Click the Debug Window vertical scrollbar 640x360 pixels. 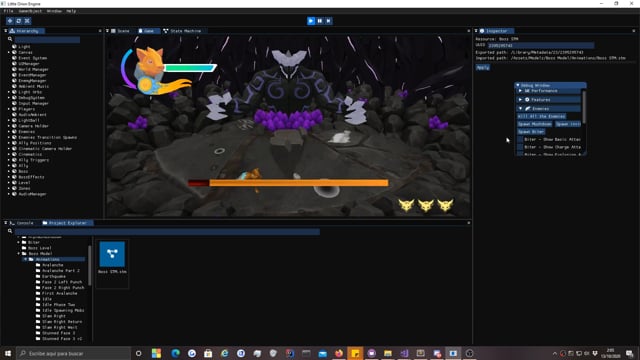click(x=584, y=107)
